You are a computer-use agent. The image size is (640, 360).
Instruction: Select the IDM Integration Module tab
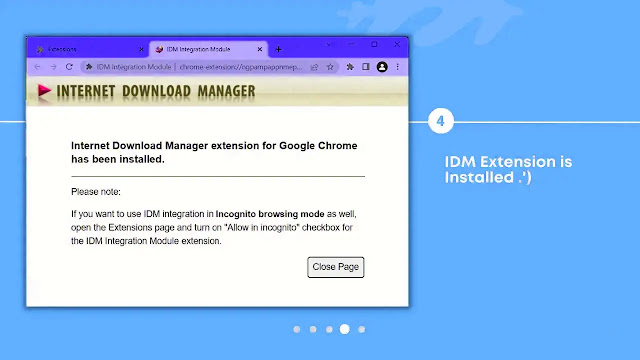click(208, 49)
